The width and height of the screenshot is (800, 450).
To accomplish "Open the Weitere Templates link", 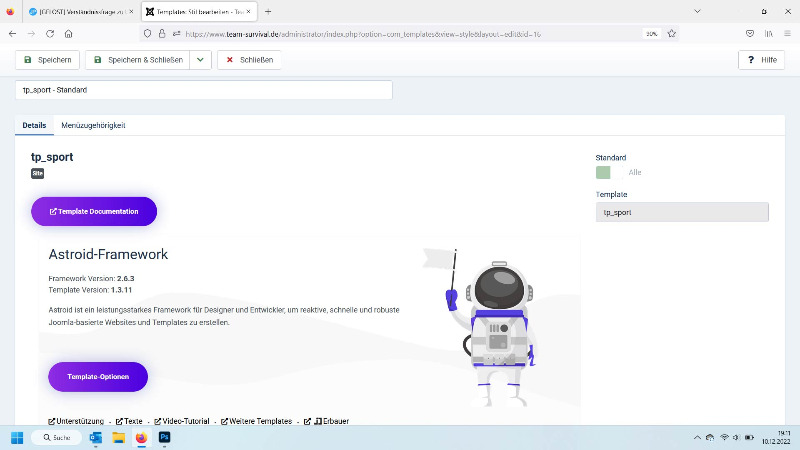I will [257, 421].
